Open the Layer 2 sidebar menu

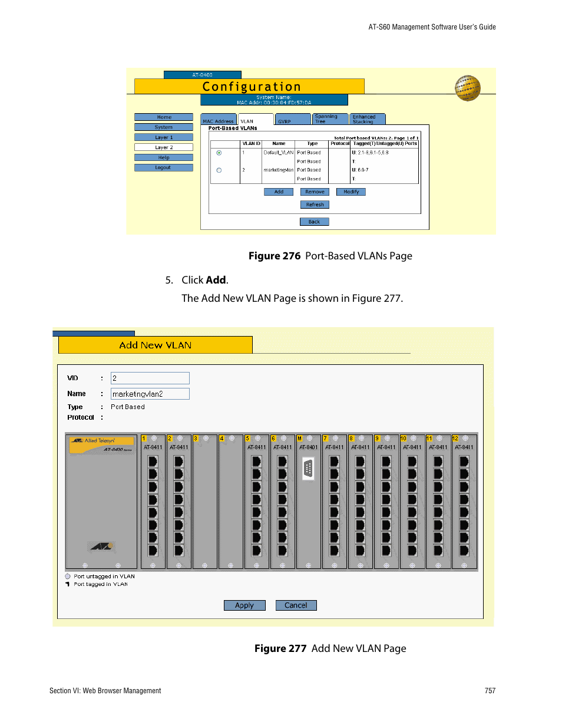point(164,147)
